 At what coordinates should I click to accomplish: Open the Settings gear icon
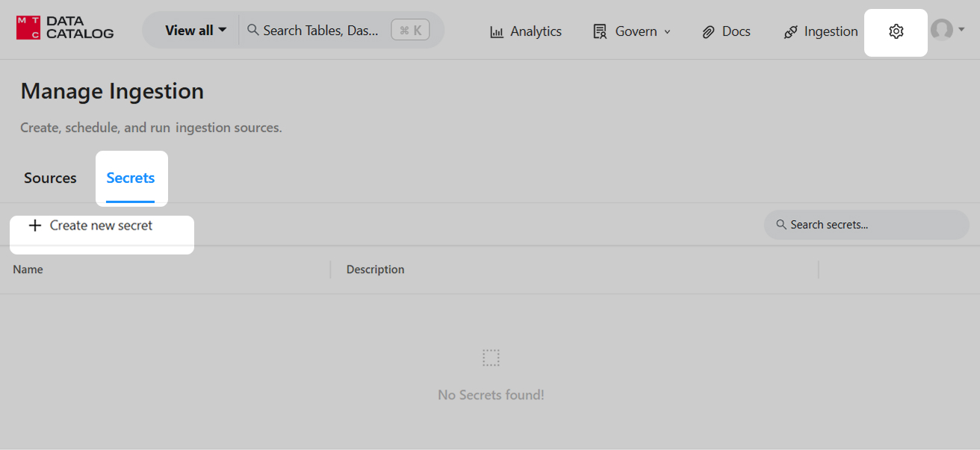[x=896, y=31]
